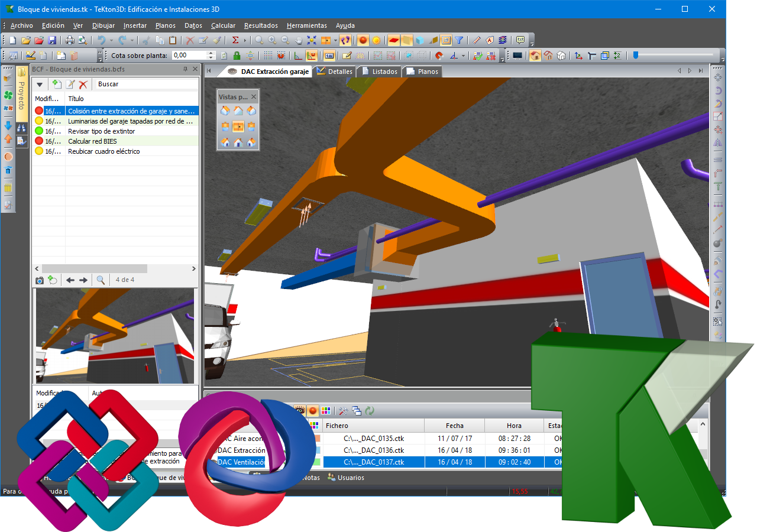Click the Buscar search field
This screenshot has height=532, width=757.
(x=147, y=84)
